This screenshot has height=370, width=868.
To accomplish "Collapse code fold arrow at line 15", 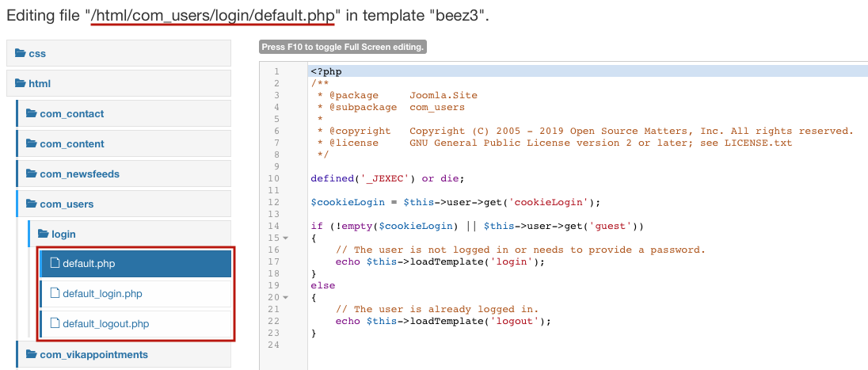I will coord(286,238).
